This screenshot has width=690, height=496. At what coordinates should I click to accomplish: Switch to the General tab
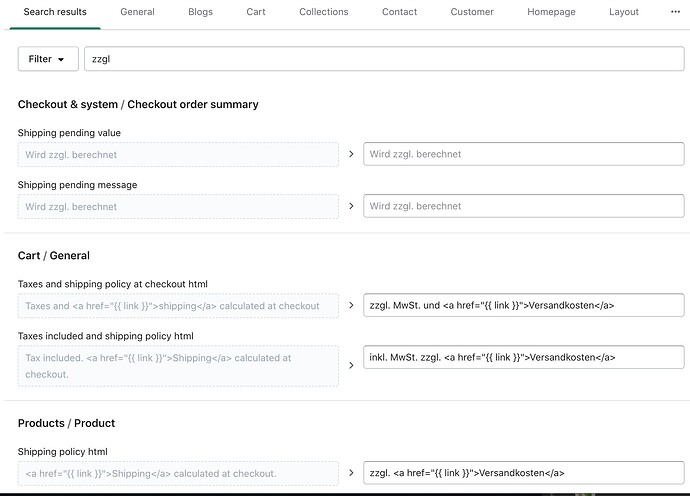click(137, 12)
